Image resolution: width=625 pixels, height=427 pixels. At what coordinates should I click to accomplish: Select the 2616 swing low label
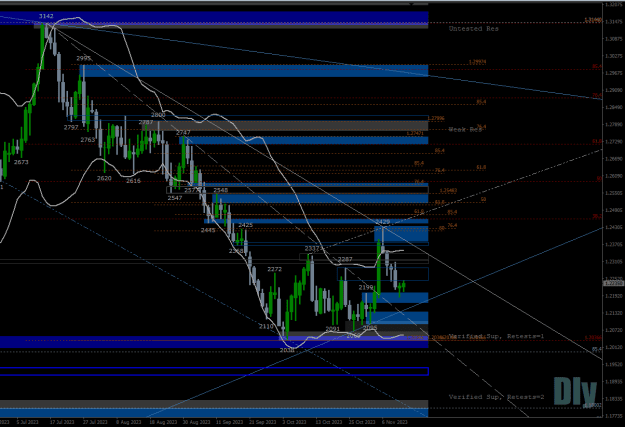[134, 181]
